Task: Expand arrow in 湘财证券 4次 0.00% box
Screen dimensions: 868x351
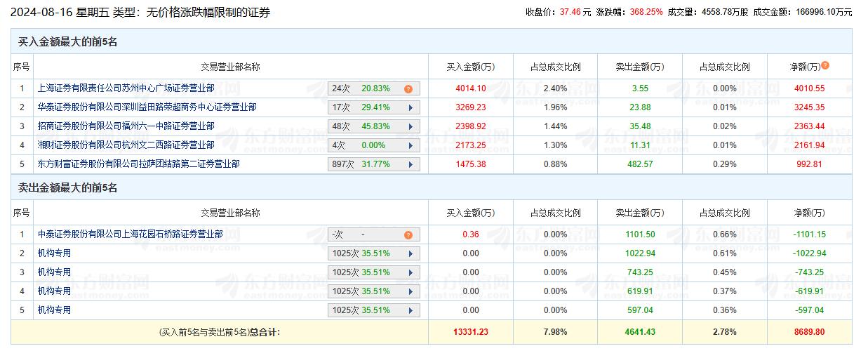Action: [x=409, y=145]
